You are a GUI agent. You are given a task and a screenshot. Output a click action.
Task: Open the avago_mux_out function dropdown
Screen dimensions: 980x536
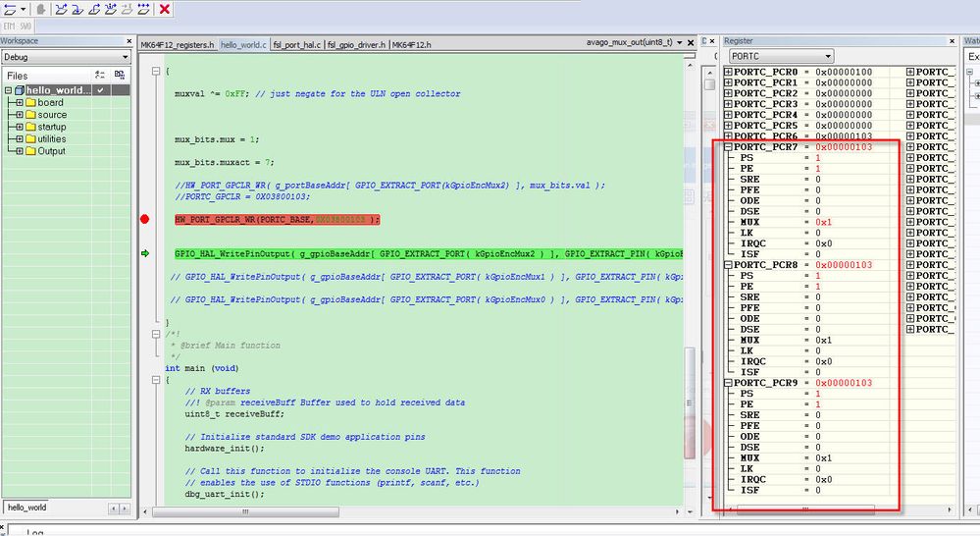click(x=680, y=42)
